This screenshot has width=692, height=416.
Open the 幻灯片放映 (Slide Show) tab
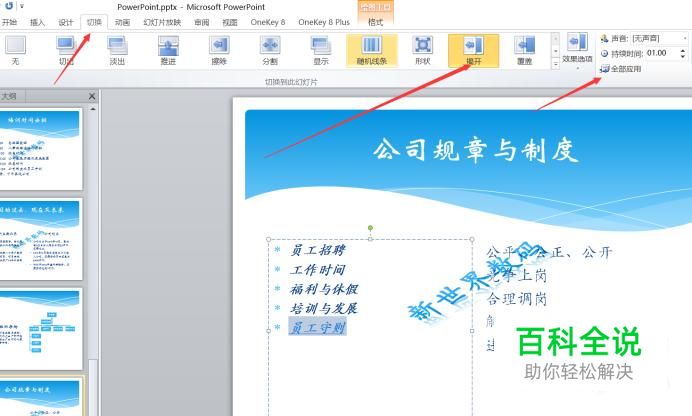coord(162,22)
